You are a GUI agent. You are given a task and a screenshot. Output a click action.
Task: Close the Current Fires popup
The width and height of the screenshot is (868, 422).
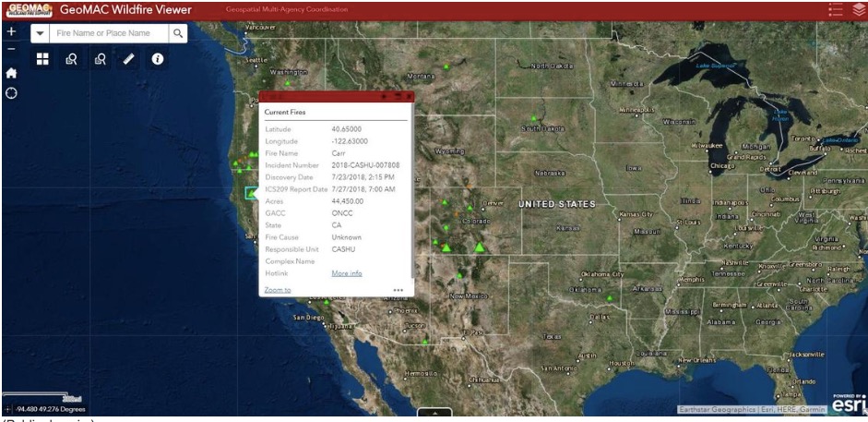409,96
